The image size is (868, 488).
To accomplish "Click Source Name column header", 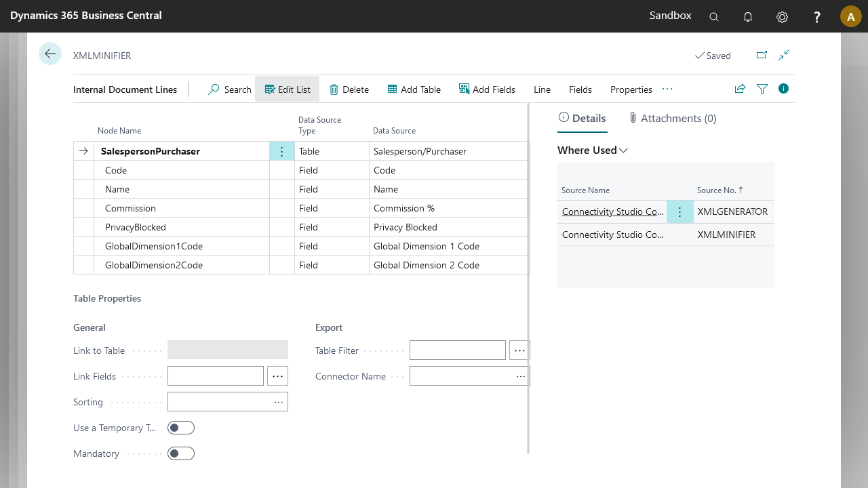I will point(585,190).
